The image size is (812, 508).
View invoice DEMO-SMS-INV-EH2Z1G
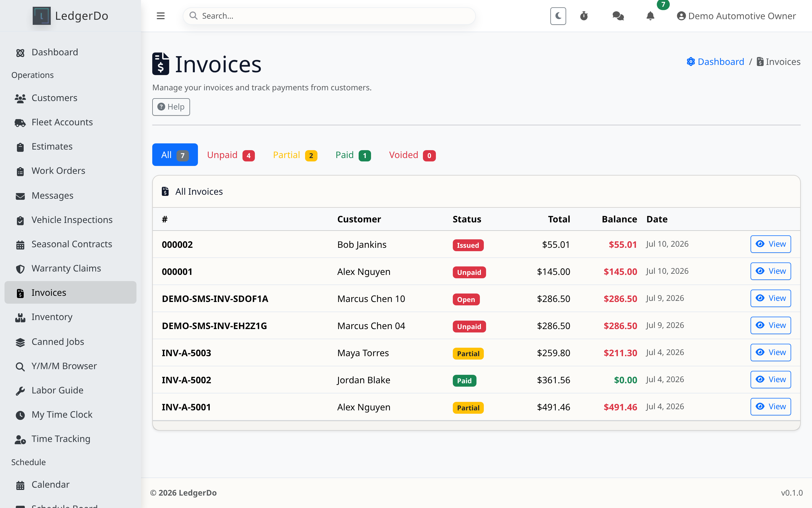770,325
